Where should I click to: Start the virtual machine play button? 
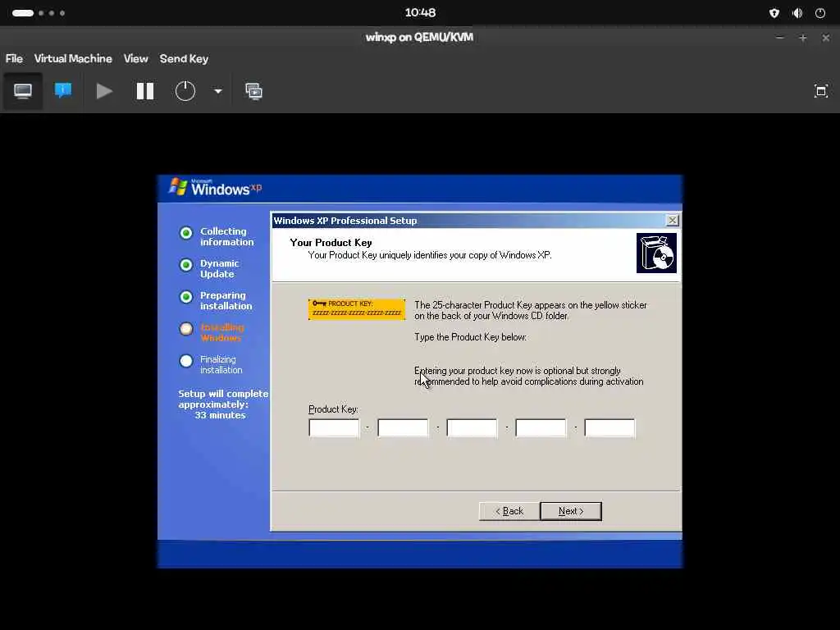pos(104,91)
